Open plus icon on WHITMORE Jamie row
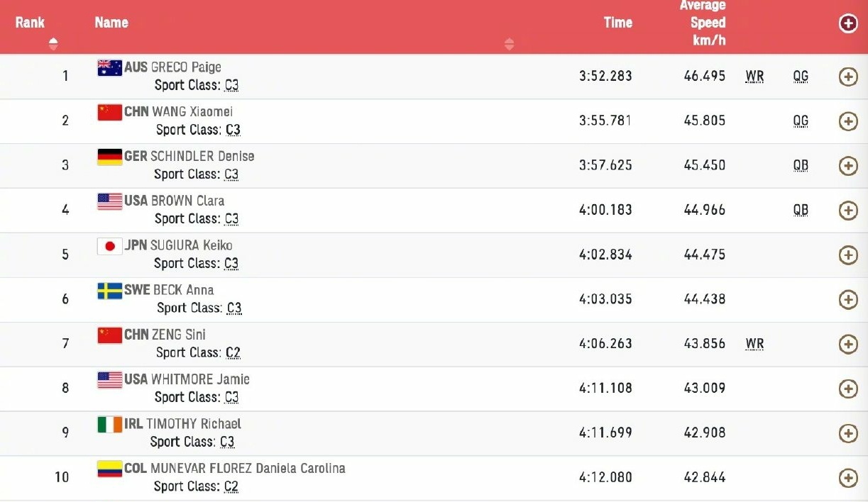The width and height of the screenshot is (868, 502). pyautogui.click(x=848, y=389)
